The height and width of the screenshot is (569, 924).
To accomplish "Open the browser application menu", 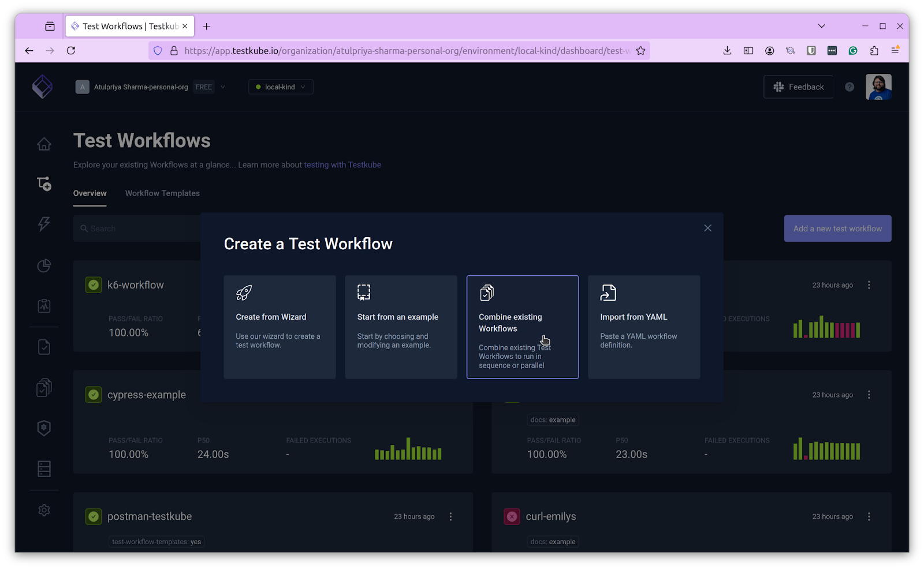I will pyautogui.click(x=895, y=51).
